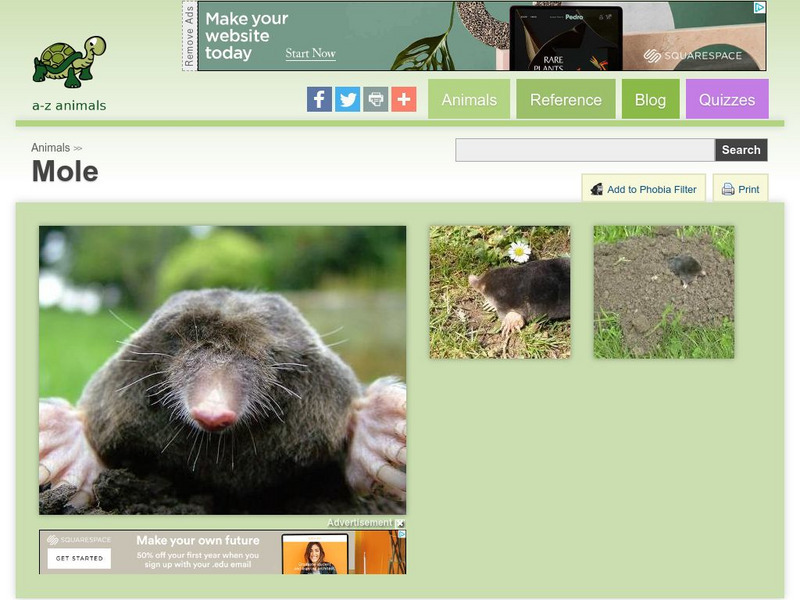Follow the Animals breadcrumb link

(x=51, y=148)
